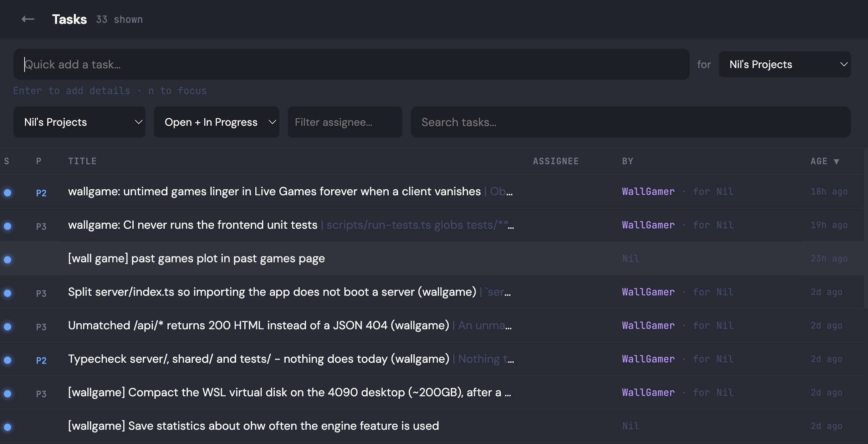Click the status dot for Split server/index.ts task

(7, 293)
